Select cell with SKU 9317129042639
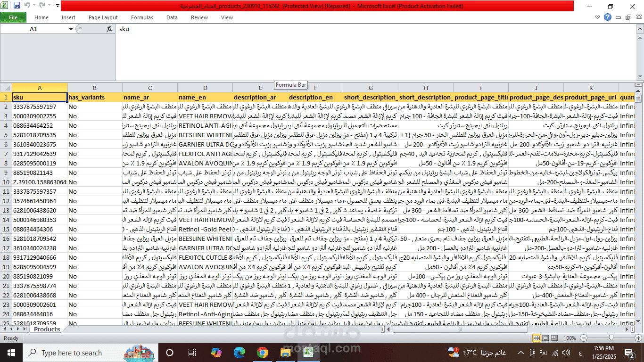644x362 pixels. 40,154
